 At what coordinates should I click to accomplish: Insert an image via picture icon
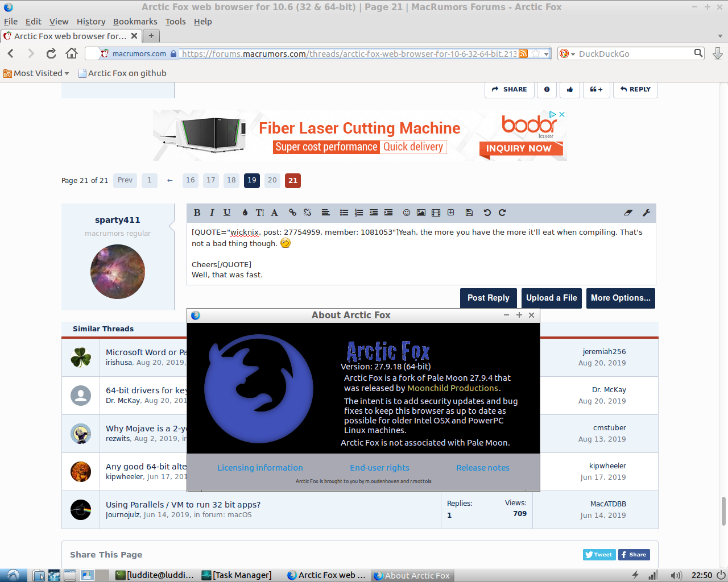[421, 213]
